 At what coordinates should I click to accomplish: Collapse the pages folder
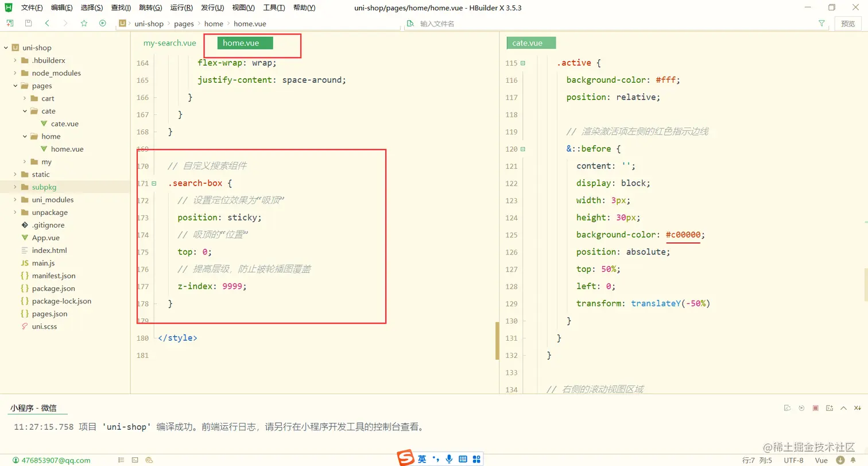(x=15, y=86)
